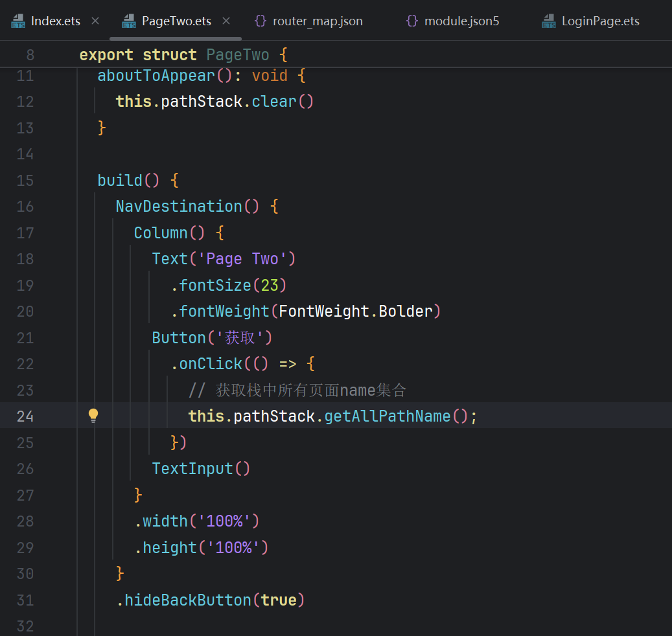Switch to the Index.ets tab
The image size is (672, 636).
point(55,21)
